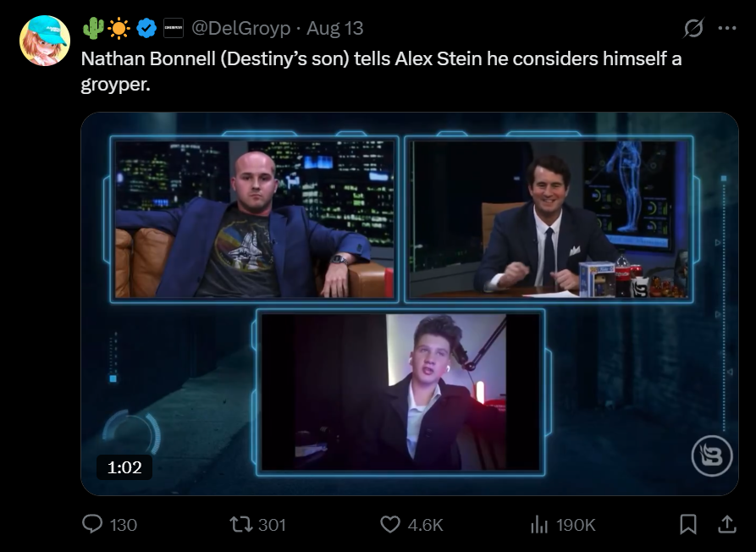This screenshot has height=552, width=756.
Task: Bookmark this post
Action: click(688, 525)
